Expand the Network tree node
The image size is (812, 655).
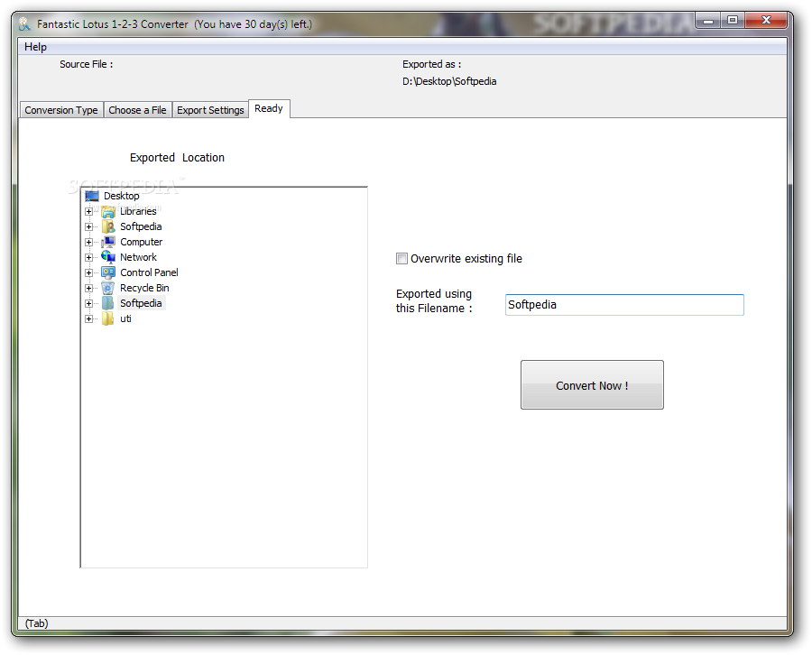(x=89, y=257)
